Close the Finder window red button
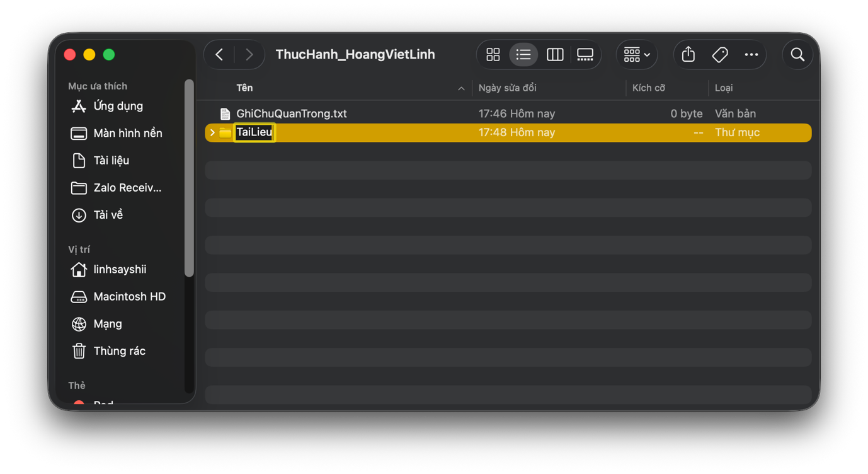The height and width of the screenshot is (474, 868). pyautogui.click(x=70, y=55)
